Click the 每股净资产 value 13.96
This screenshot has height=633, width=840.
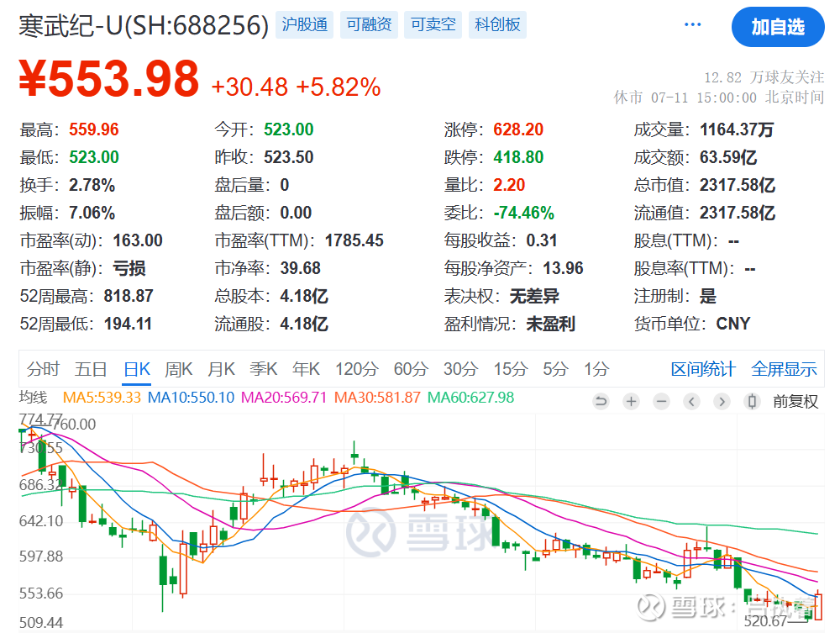coord(563,268)
